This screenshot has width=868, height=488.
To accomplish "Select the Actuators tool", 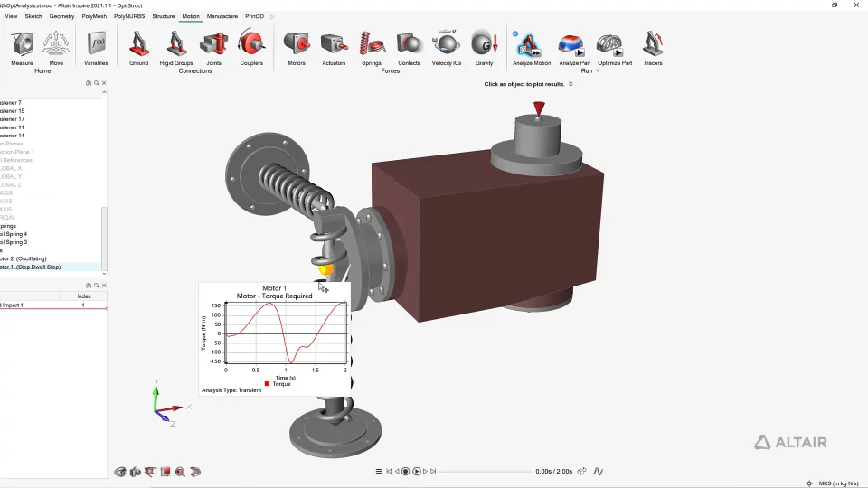I will tap(334, 47).
